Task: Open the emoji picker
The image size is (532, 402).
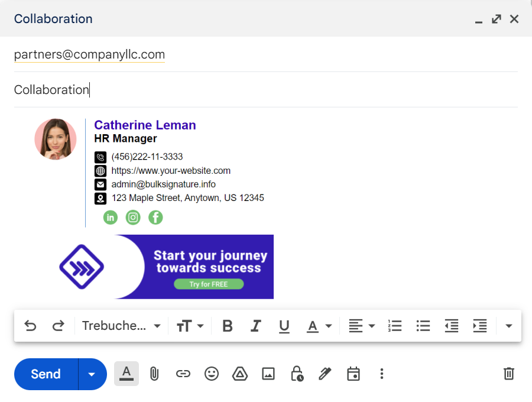Action: point(212,374)
